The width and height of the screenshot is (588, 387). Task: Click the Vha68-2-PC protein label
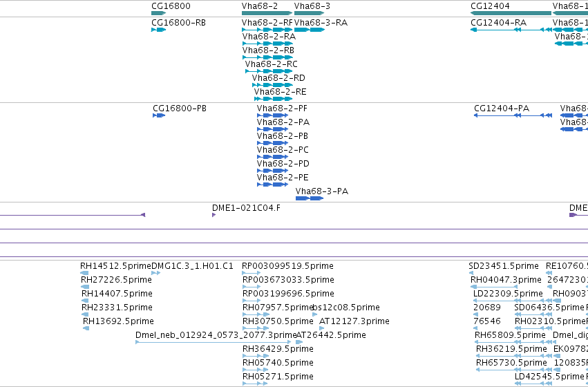coord(283,150)
